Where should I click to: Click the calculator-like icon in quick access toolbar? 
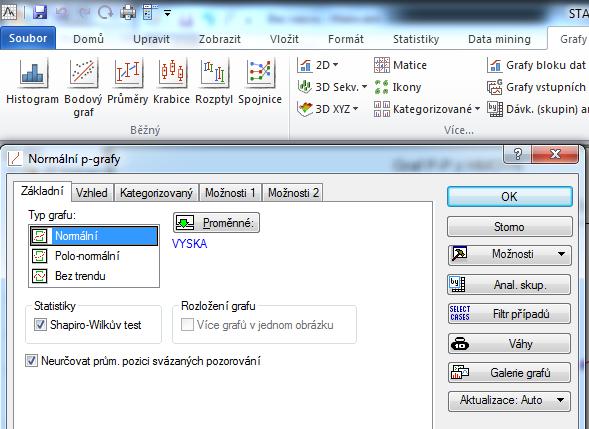click(x=150, y=12)
